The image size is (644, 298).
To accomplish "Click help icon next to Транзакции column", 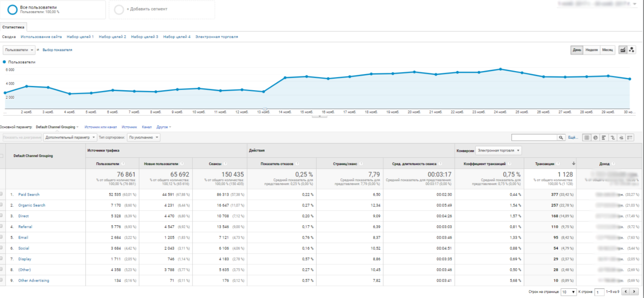I will [x=558, y=164].
